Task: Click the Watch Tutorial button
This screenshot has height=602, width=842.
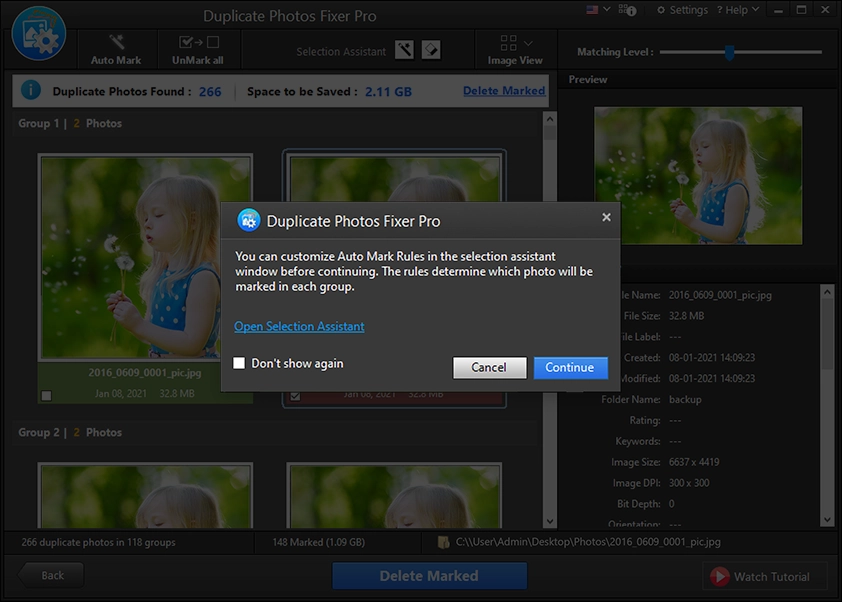Action: (x=765, y=576)
